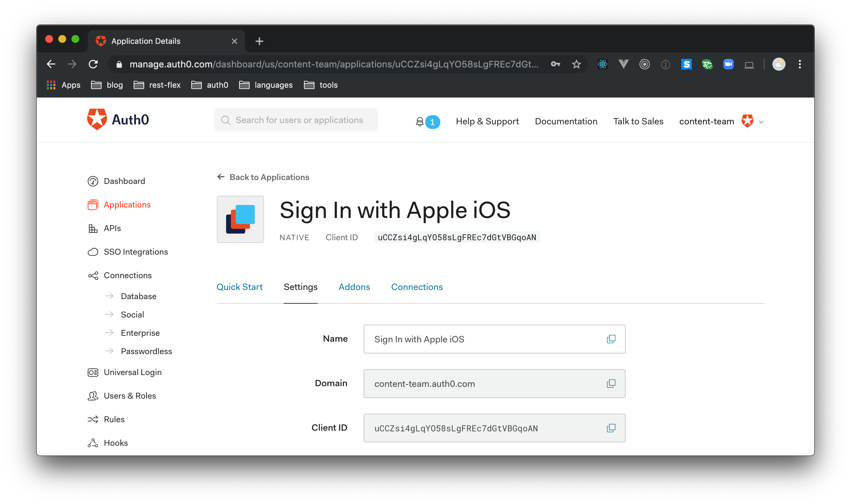Click copy icon in Client ID field
Viewport: 851px width, 504px height.
point(611,428)
